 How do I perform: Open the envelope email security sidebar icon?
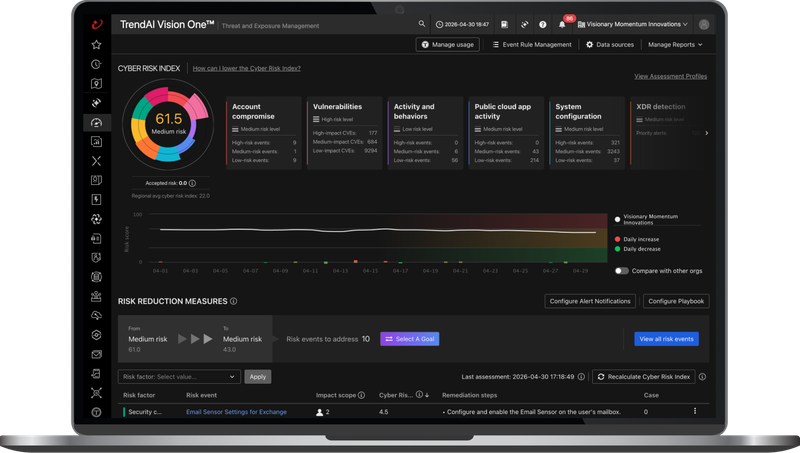click(96, 354)
